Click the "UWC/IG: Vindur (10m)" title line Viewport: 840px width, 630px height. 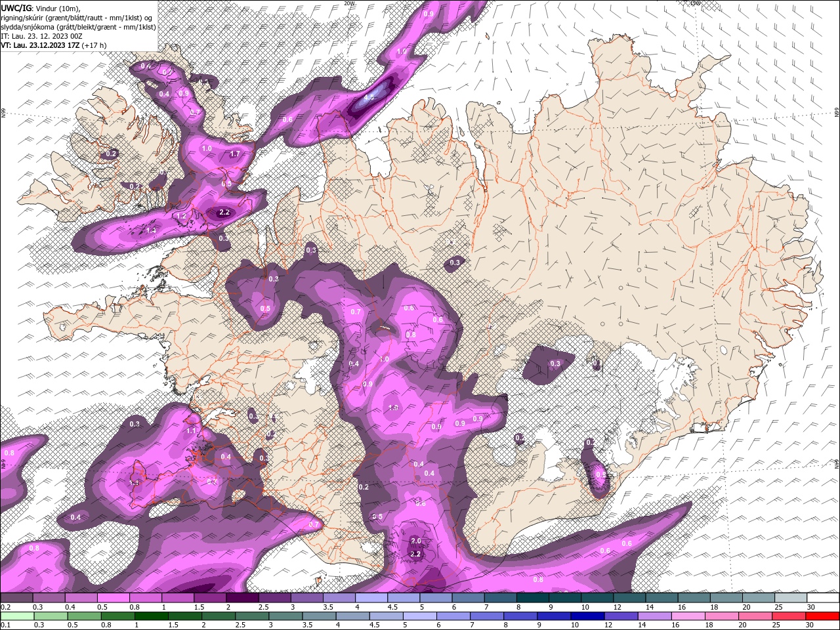tap(41, 8)
